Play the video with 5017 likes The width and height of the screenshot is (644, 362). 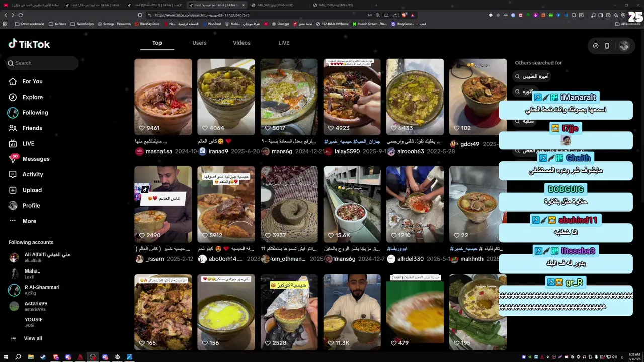[x=289, y=97]
